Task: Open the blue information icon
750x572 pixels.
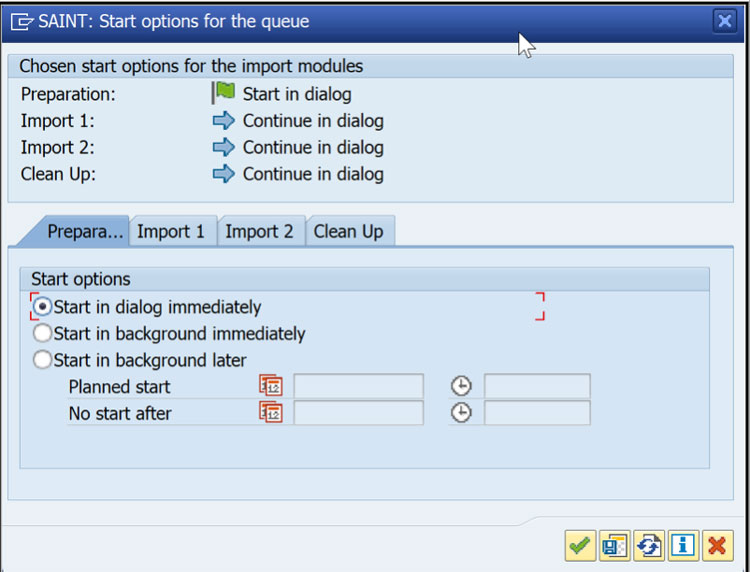Action: click(x=683, y=545)
